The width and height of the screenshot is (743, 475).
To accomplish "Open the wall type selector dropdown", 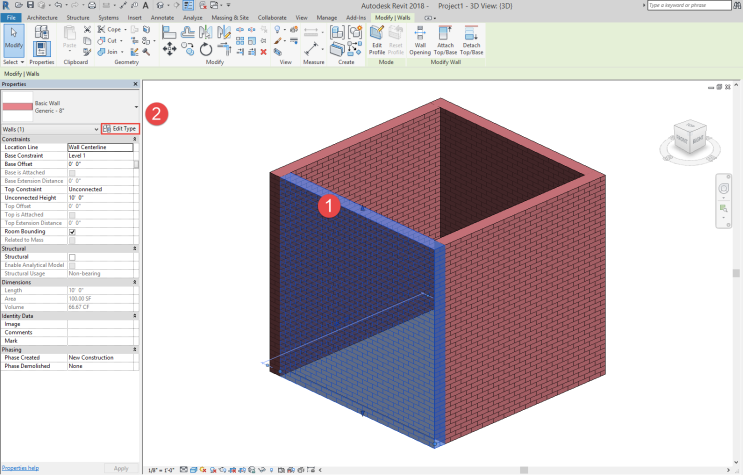I will 135,106.
